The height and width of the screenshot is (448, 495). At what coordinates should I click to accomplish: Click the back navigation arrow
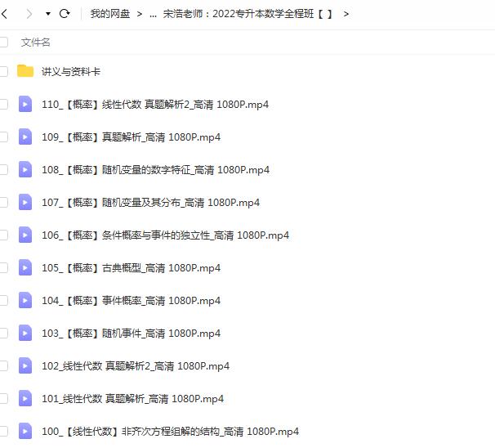pyautogui.click(x=5, y=14)
